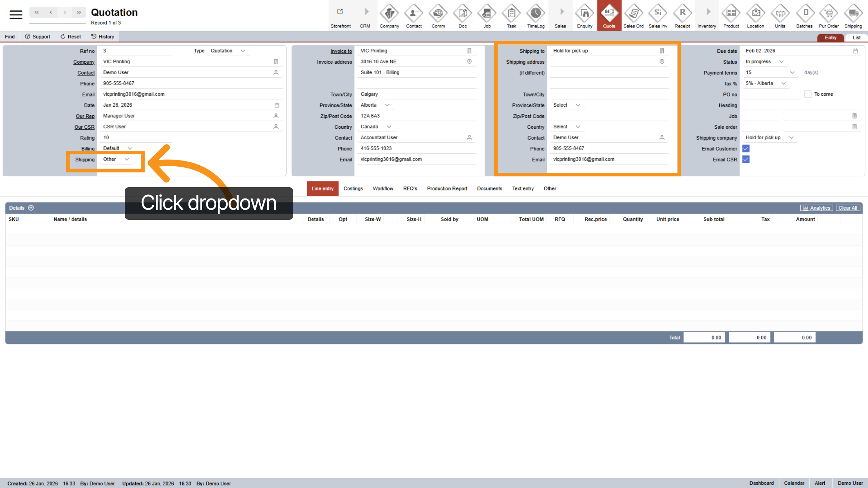Click the PO no input field
This screenshot has height=488, width=868.
click(770, 94)
